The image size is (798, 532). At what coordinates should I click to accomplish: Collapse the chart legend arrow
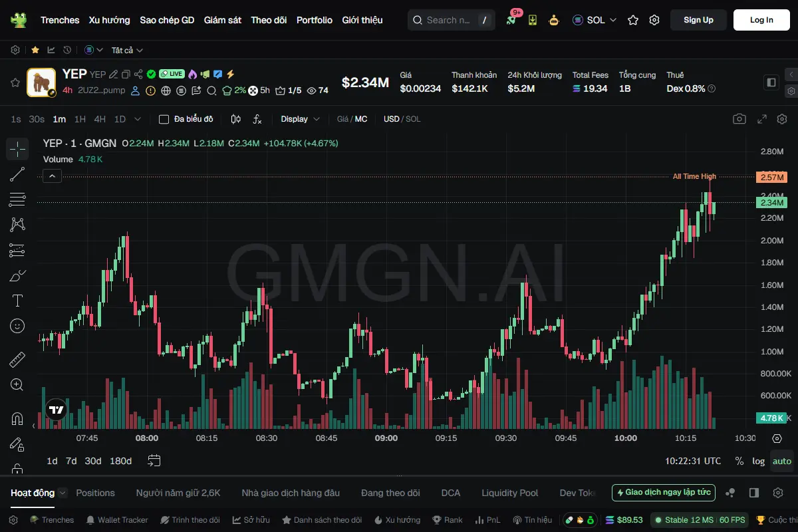pos(53,176)
